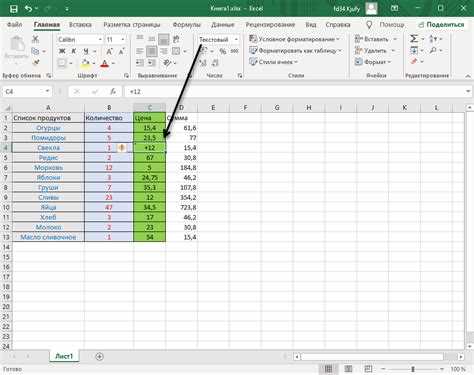The width and height of the screenshot is (474, 375).
Task: Apply italic with the К button
Action: [x=74, y=51]
